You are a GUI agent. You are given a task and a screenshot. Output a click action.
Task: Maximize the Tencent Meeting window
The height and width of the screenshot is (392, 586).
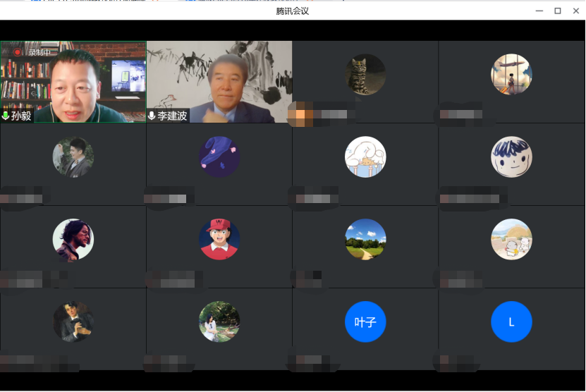(557, 11)
